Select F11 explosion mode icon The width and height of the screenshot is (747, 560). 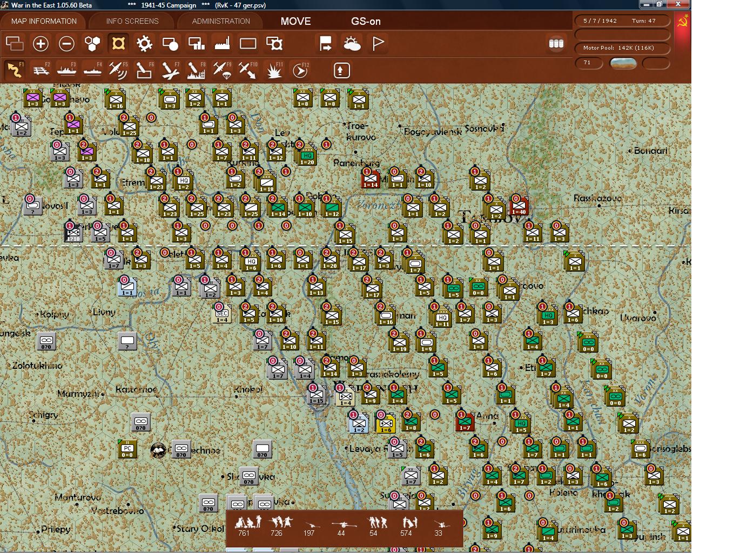[x=274, y=70]
